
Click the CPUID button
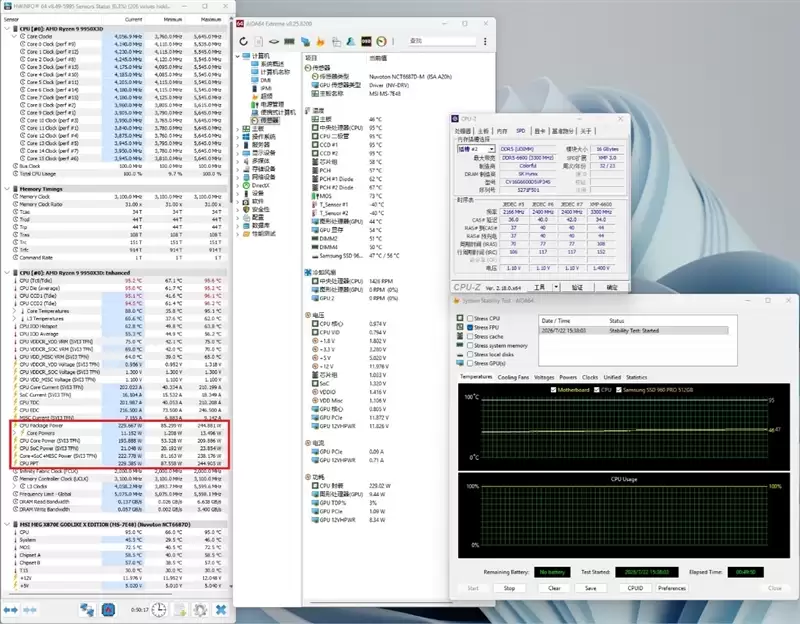click(635, 588)
